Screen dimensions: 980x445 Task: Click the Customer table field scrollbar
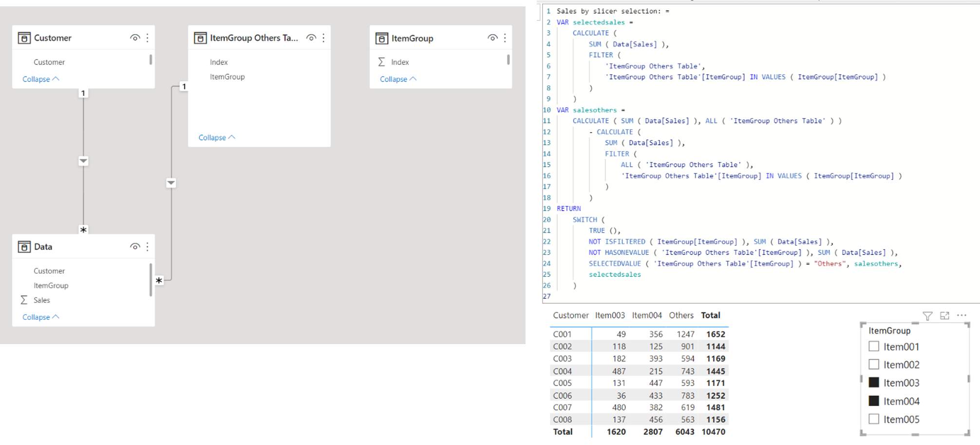click(x=151, y=59)
